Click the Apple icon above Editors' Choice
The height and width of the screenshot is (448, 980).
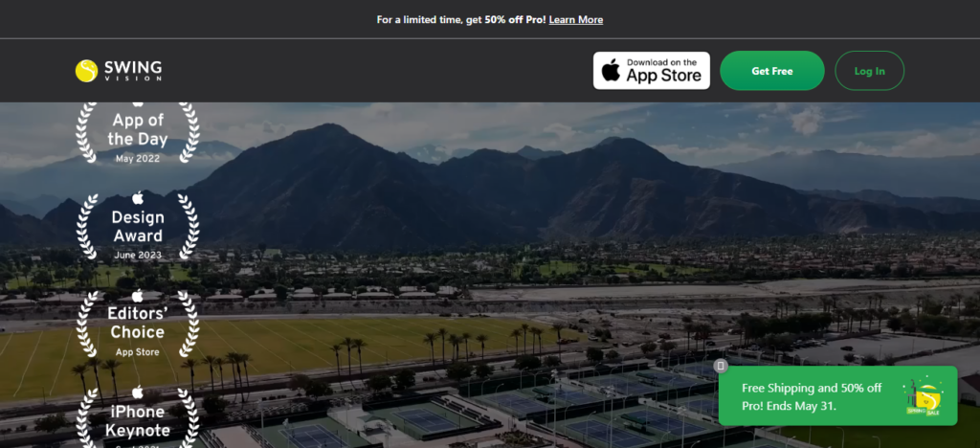138,296
